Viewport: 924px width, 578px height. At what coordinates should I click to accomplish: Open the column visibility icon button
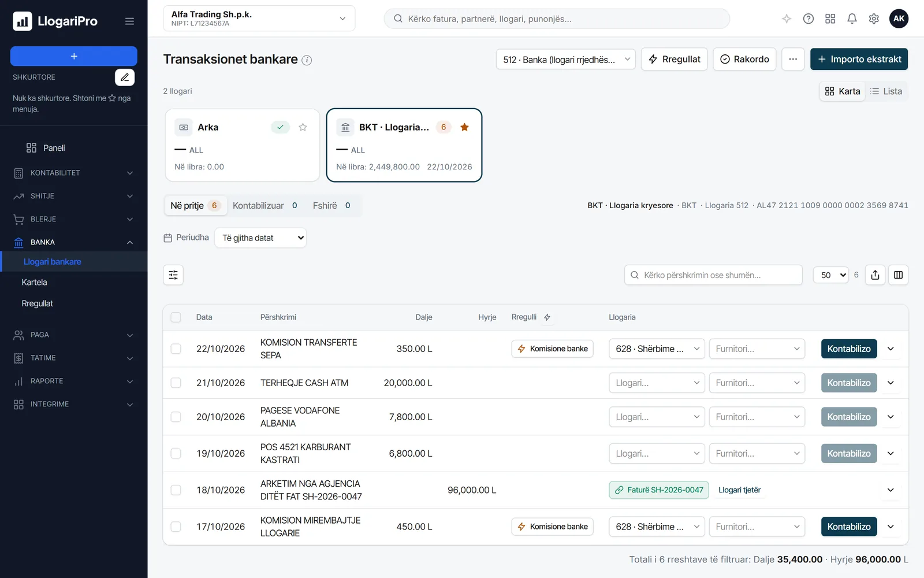pyautogui.click(x=899, y=275)
